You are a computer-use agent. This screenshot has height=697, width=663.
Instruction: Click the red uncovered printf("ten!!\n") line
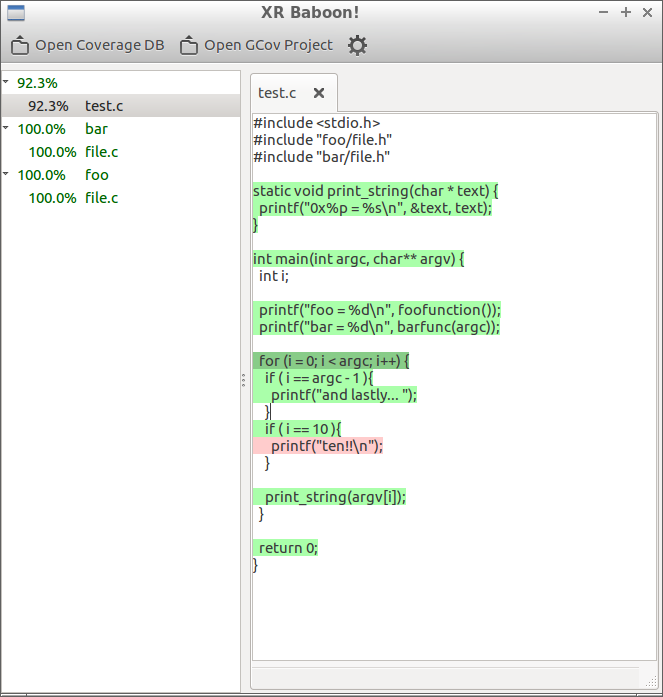(x=318, y=446)
